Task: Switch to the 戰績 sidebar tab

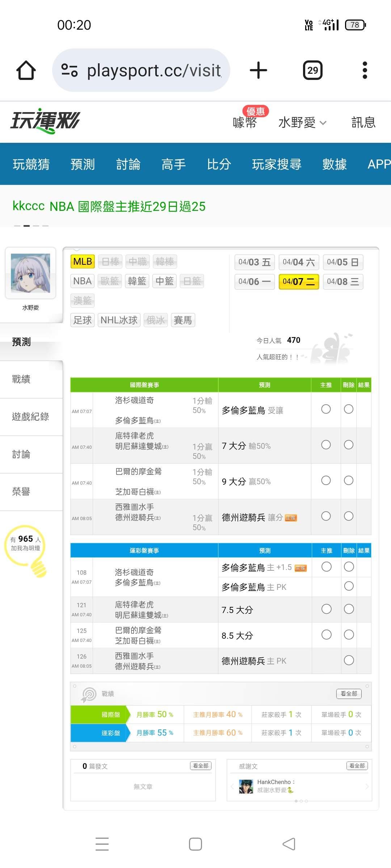Action: tap(21, 379)
